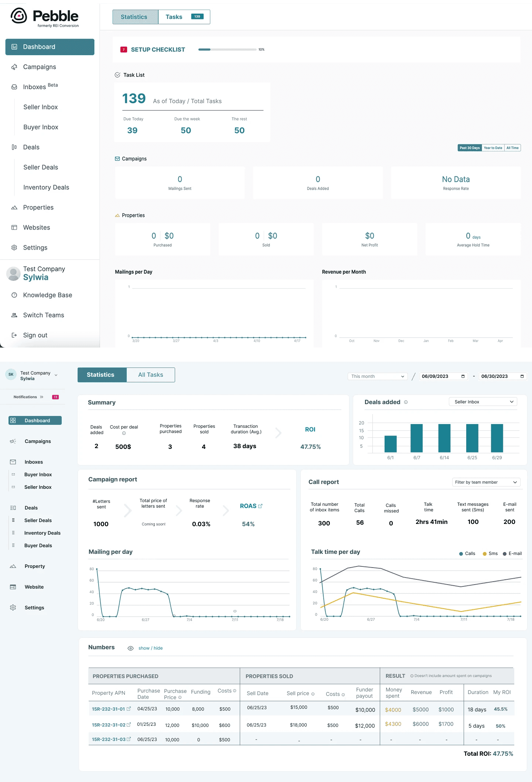Switch to the Tasks tab with 139 badge

click(x=184, y=17)
